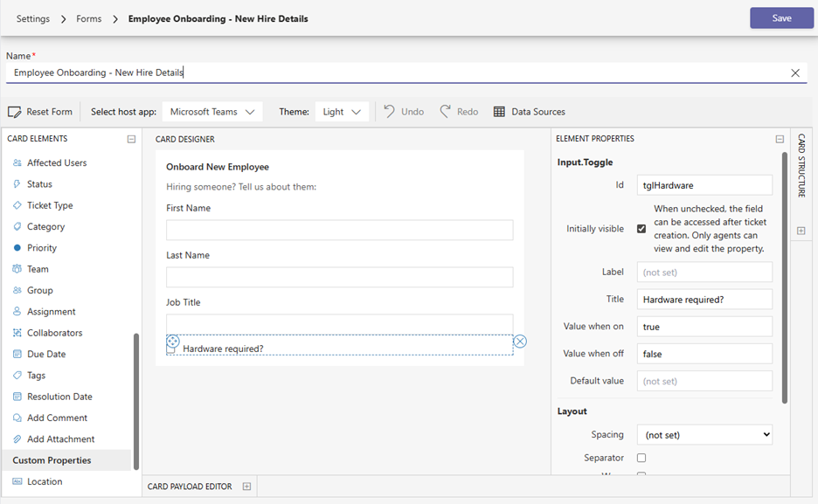Navigate to Forms breadcrumb
818x504 pixels.
click(88, 18)
